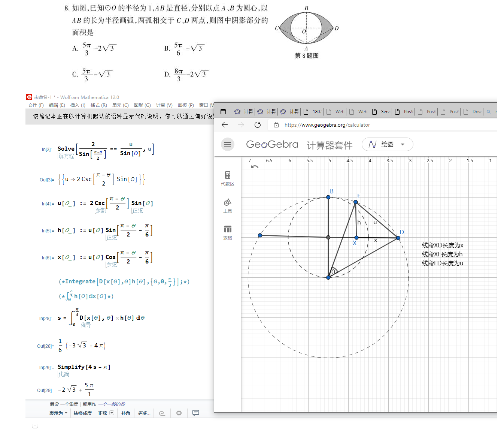The width and height of the screenshot is (504, 437).
Task: Open the 文件 menu in Mathematica
Action: 36,105
